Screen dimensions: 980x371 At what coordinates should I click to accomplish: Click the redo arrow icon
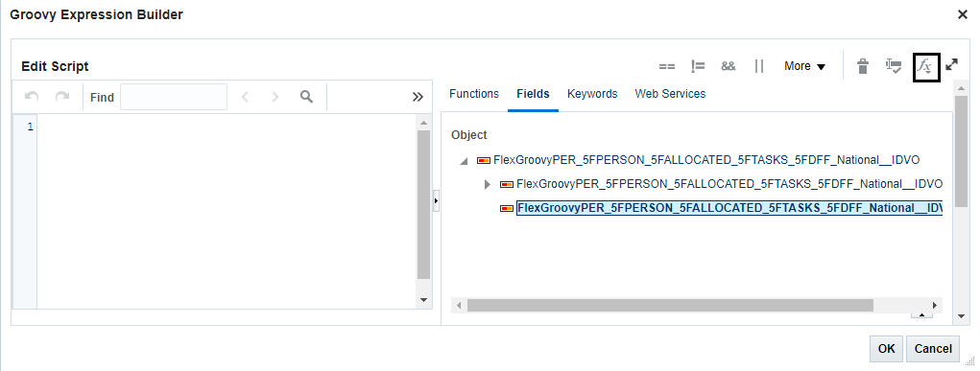[x=61, y=97]
